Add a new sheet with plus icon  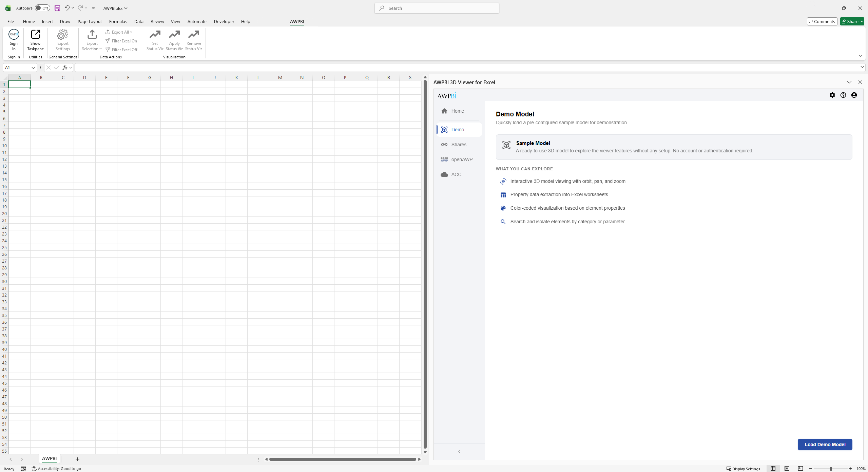tap(77, 459)
